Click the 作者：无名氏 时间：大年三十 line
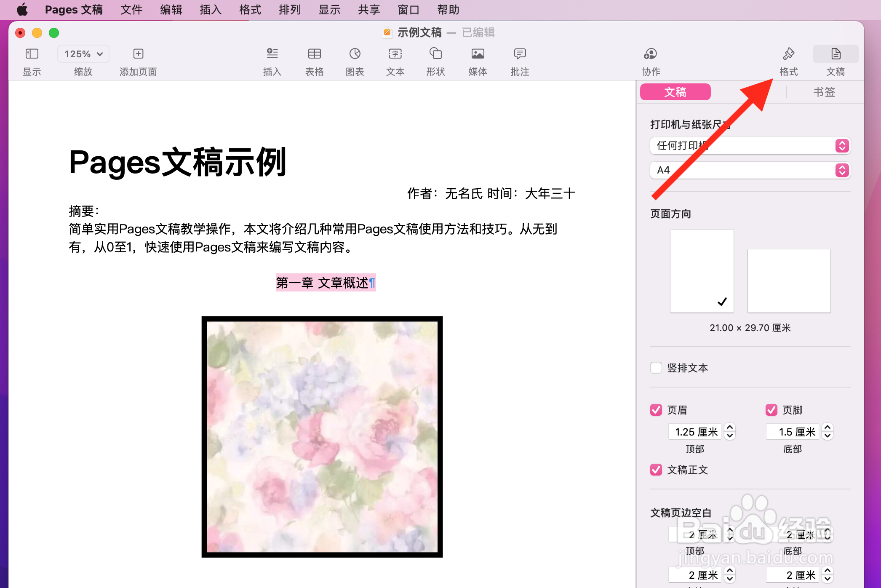The height and width of the screenshot is (588, 881). tap(491, 194)
